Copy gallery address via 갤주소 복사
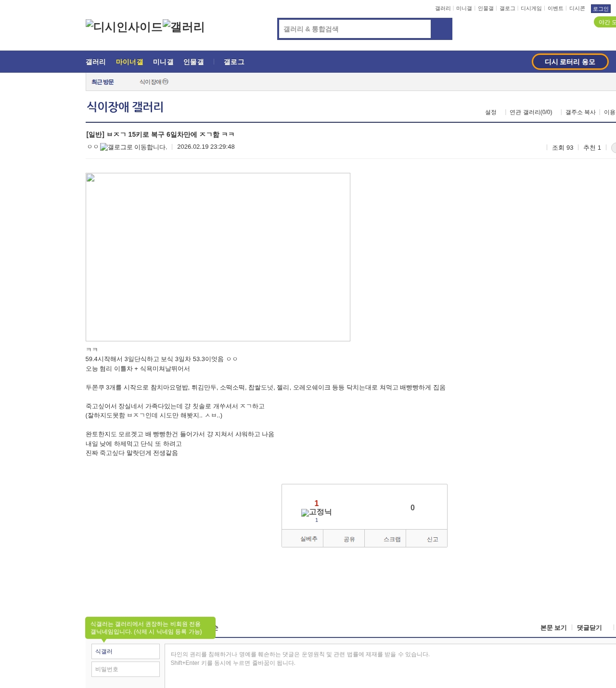The width and height of the screenshot is (616, 688). pyautogui.click(x=580, y=112)
